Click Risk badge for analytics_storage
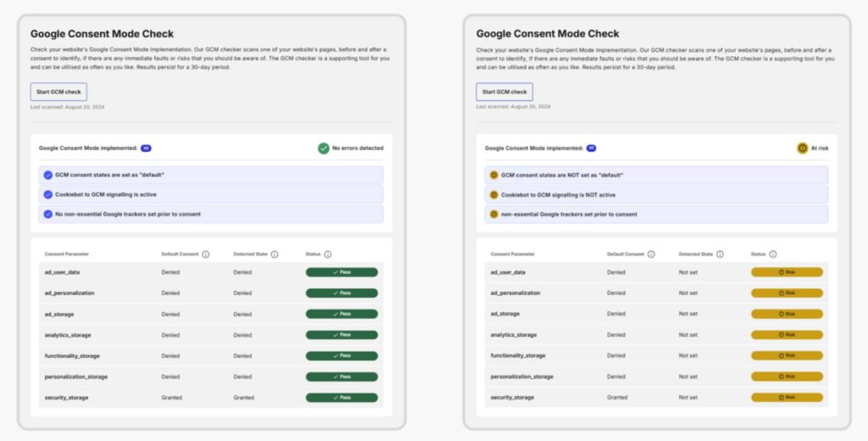868x441 pixels. (787, 335)
